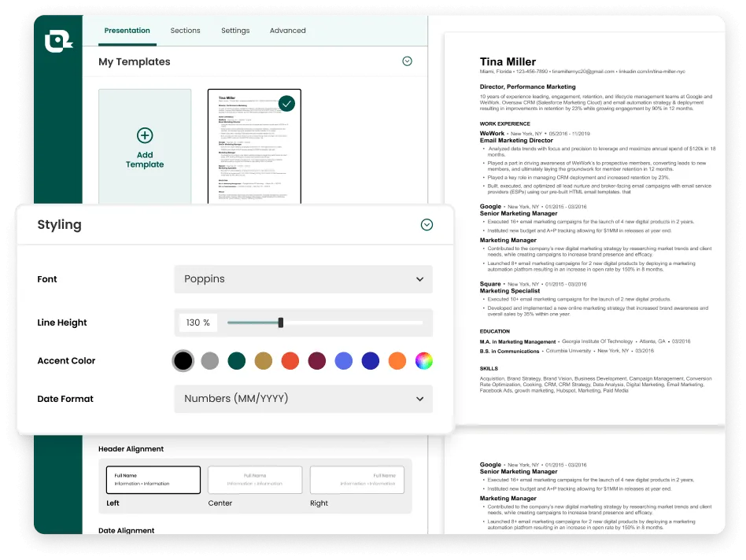Click Square company name in resume preview
The image size is (746, 560).
[490, 284]
